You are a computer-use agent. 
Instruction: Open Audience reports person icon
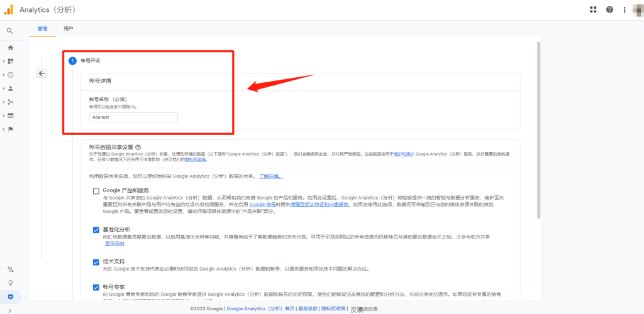tap(11, 88)
